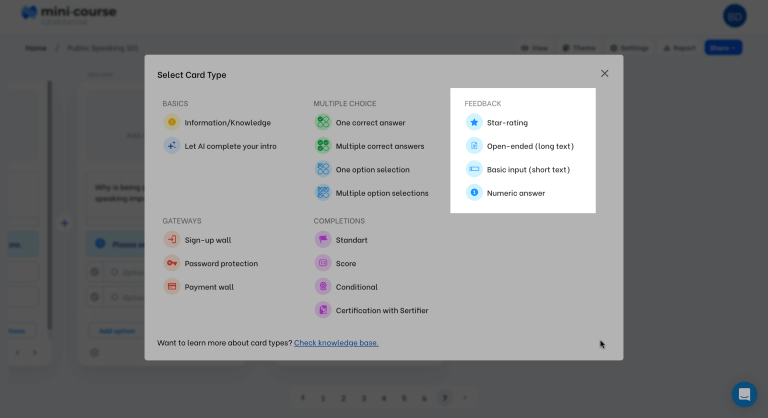Viewport: 768px width, 418px height.
Task: Open the Check knowledge base link
Action: coord(336,343)
